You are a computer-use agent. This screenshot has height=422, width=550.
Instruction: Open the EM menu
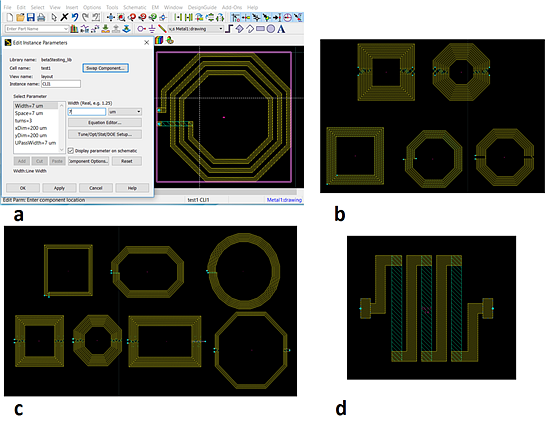[x=155, y=7]
